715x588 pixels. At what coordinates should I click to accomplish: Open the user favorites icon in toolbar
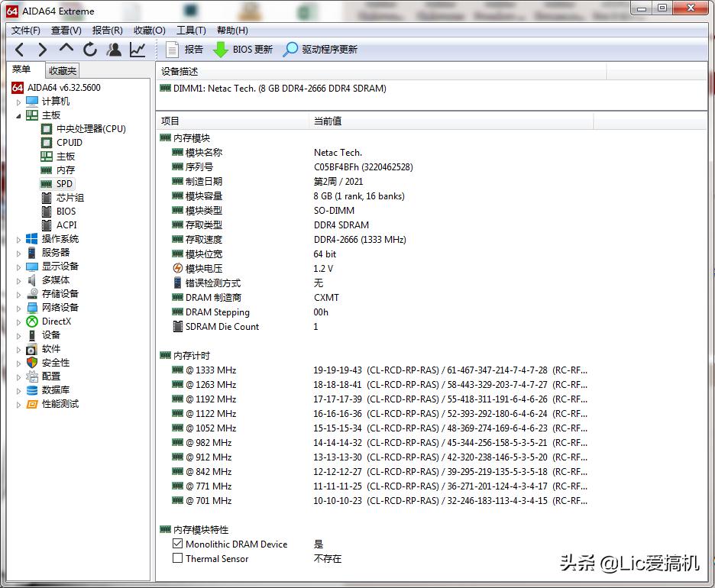click(x=114, y=49)
